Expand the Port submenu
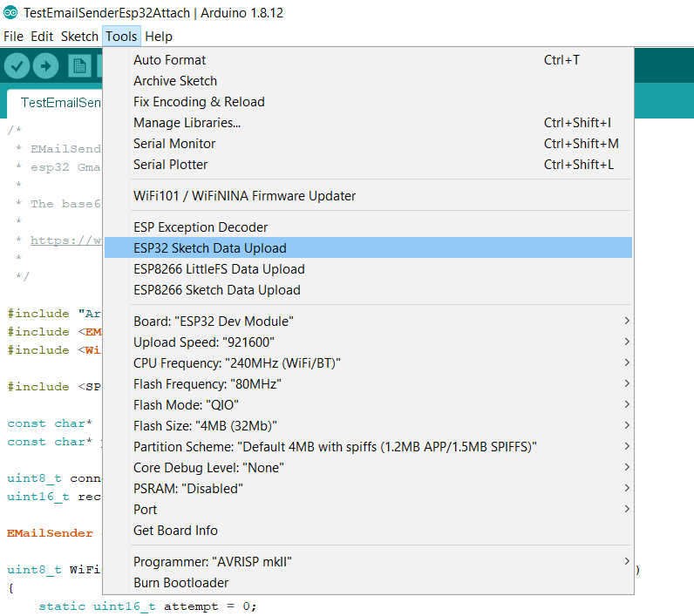 [x=368, y=510]
